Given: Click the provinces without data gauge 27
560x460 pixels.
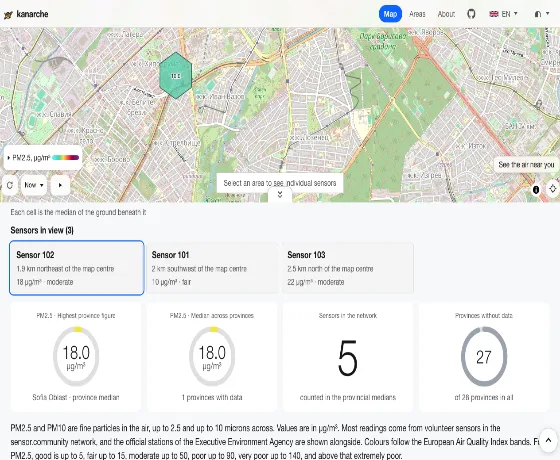Looking at the screenshot, I should (x=484, y=356).
